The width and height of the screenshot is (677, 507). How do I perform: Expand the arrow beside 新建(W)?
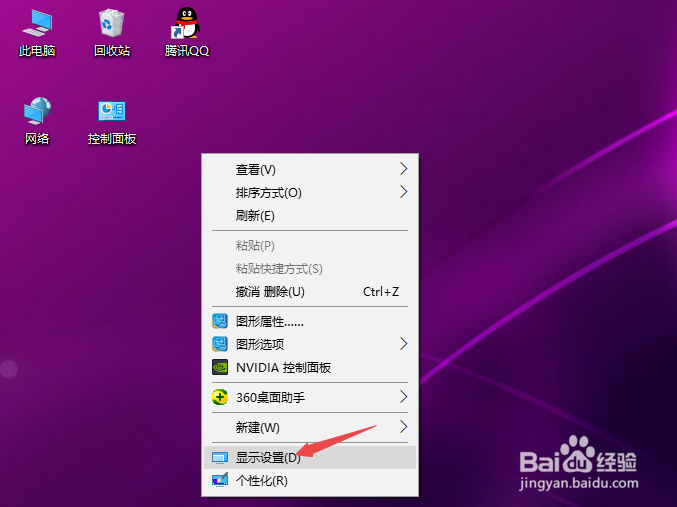[403, 427]
